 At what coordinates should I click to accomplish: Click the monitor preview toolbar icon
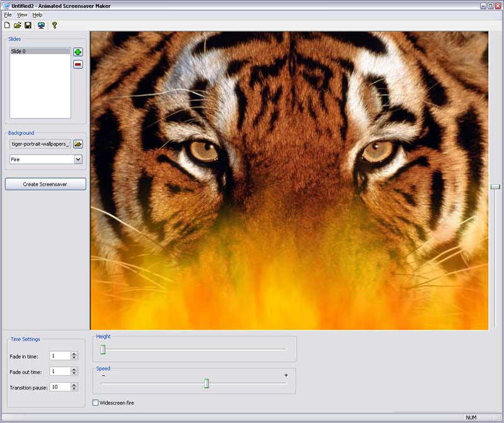[x=41, y=25]
